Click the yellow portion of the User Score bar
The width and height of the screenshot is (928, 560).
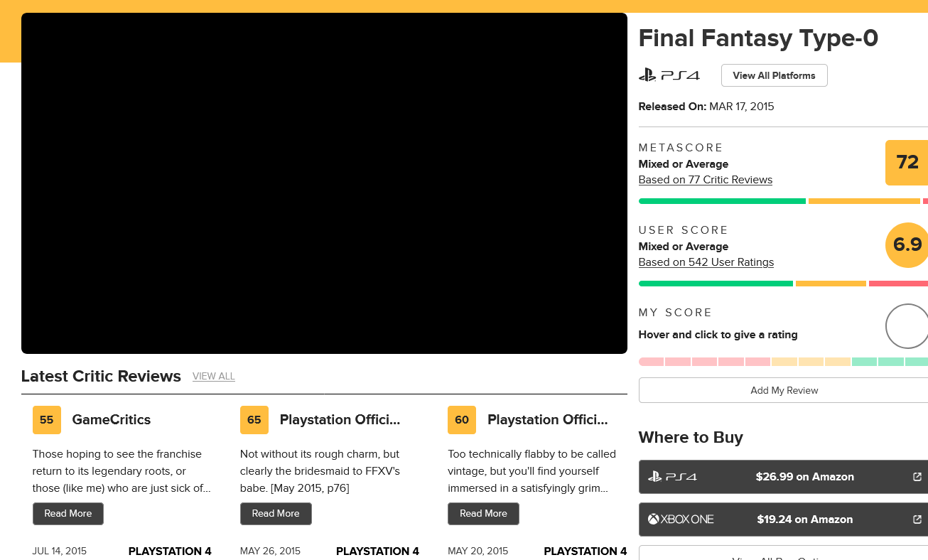[831, 284]
